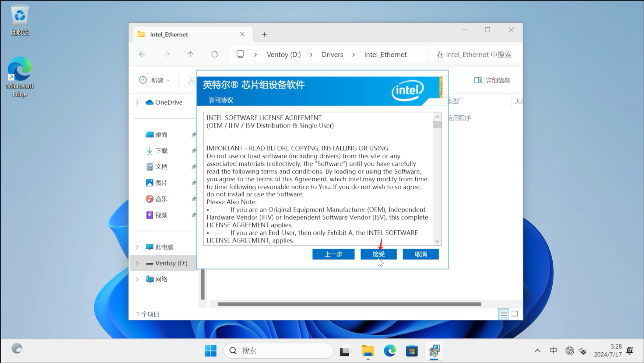Open Recycle Bin desktop icon
Viewport: 644px width, 363px height.
coord(20,21)
